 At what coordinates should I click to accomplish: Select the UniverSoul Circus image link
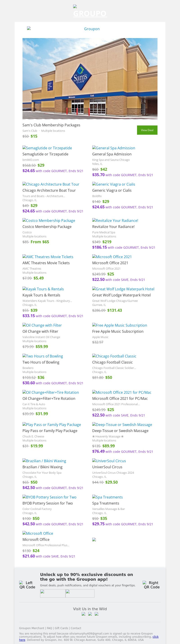[x=109, y=461]
